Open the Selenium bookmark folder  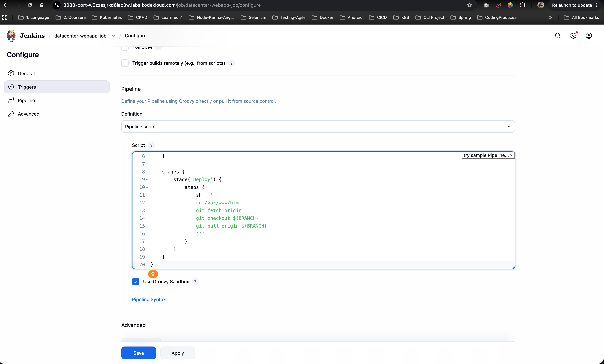coord(253,17)
